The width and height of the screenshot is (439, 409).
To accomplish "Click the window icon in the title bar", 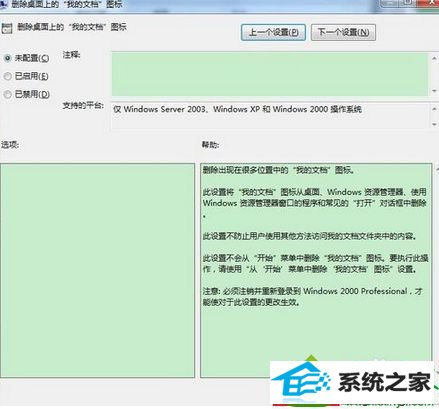I will (x=3, y=5).
